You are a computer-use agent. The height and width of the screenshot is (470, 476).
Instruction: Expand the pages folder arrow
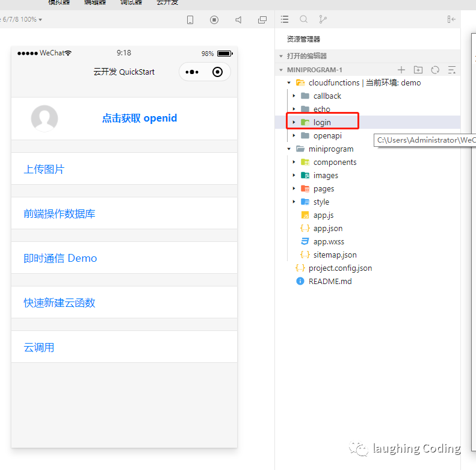[x=294, y=188]
